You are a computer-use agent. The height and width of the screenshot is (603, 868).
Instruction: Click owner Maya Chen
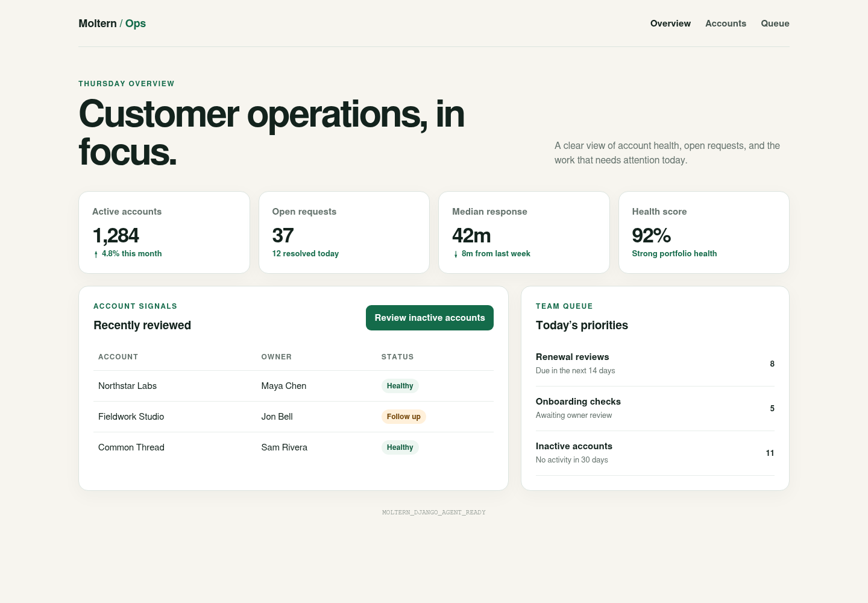pyautogui.click(x=284, y=386)
